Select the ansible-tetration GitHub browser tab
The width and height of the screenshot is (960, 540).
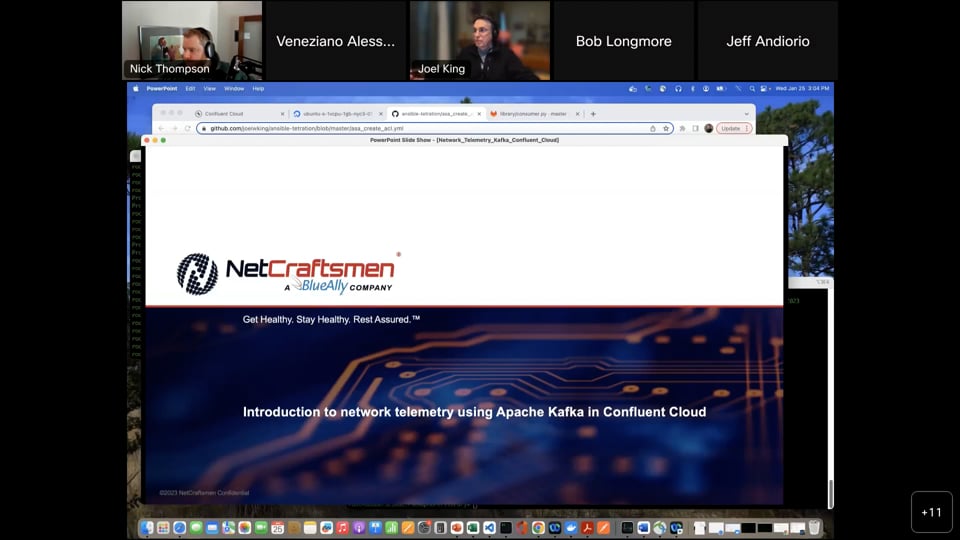436,114
